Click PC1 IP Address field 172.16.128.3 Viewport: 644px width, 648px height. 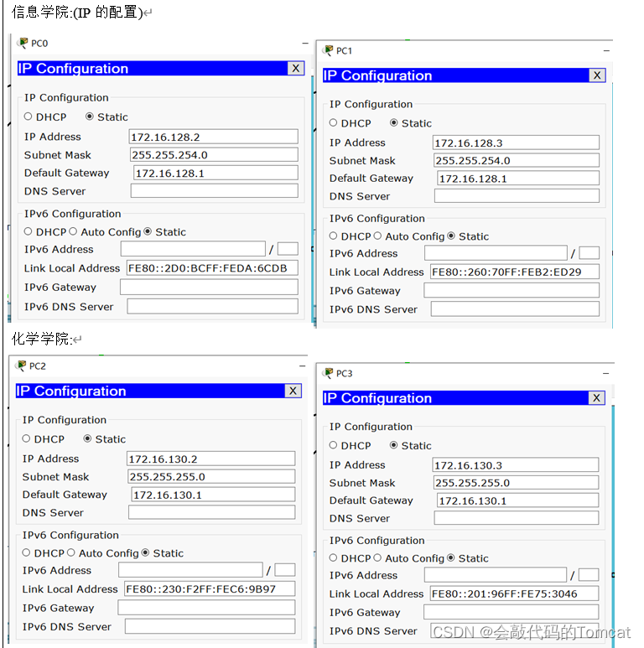tap(516, 143)
